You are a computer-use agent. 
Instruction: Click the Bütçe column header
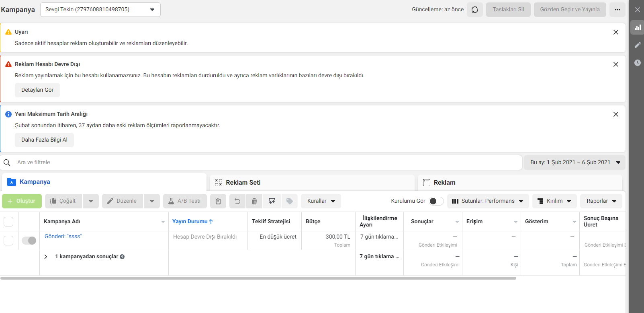(x=313, y=222)
